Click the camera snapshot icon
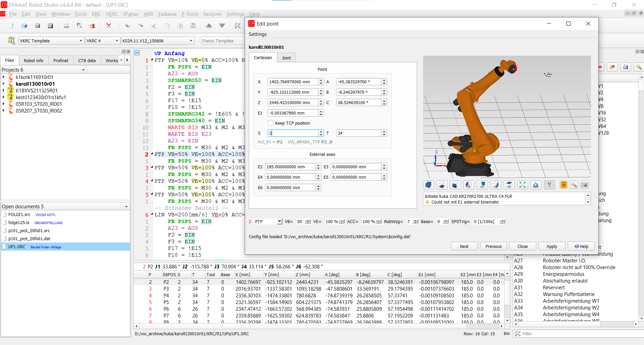This screenshot has width=644, height=345. pos(585,185)
